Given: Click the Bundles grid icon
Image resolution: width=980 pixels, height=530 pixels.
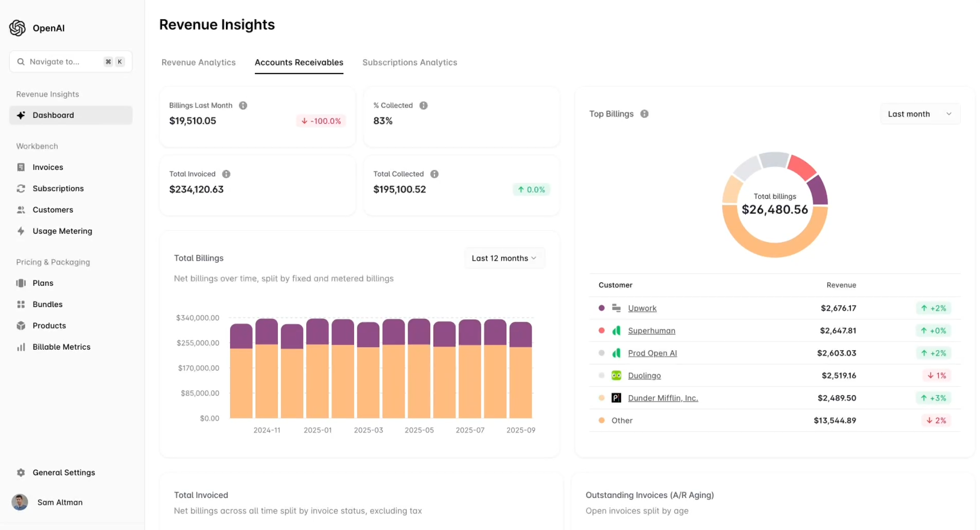Looking at the screenshot, I should 21,304.
